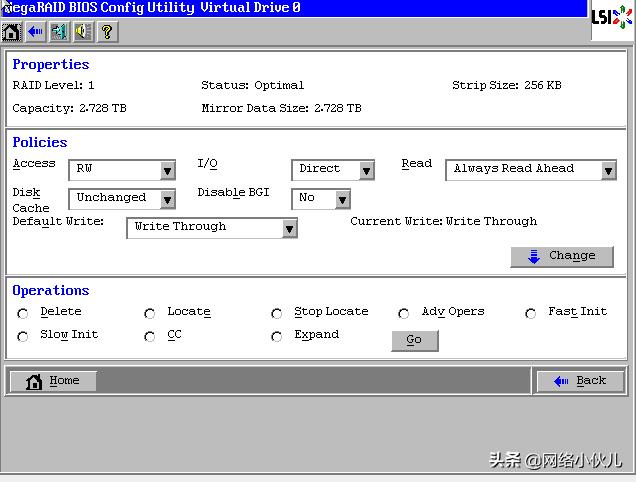
Task: Click the Mirror Data Size: 2.728 TB text
Action: [x=281, y=108]
